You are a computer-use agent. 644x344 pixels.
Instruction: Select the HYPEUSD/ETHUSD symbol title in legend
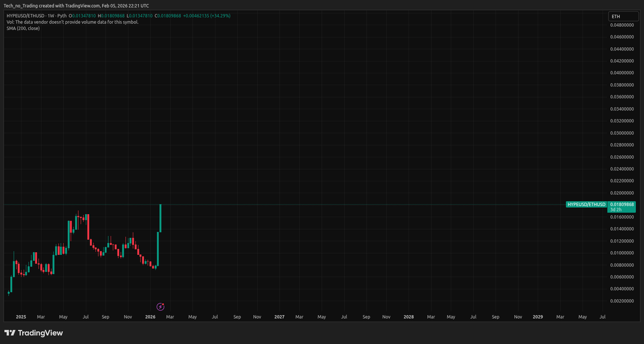pos(25,16)
